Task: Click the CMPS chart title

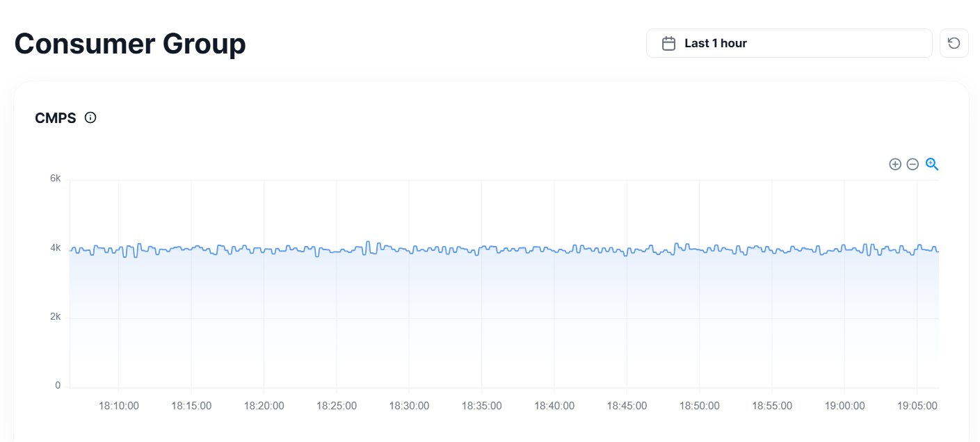Action: pyautogui.click(x=56, y=118)
